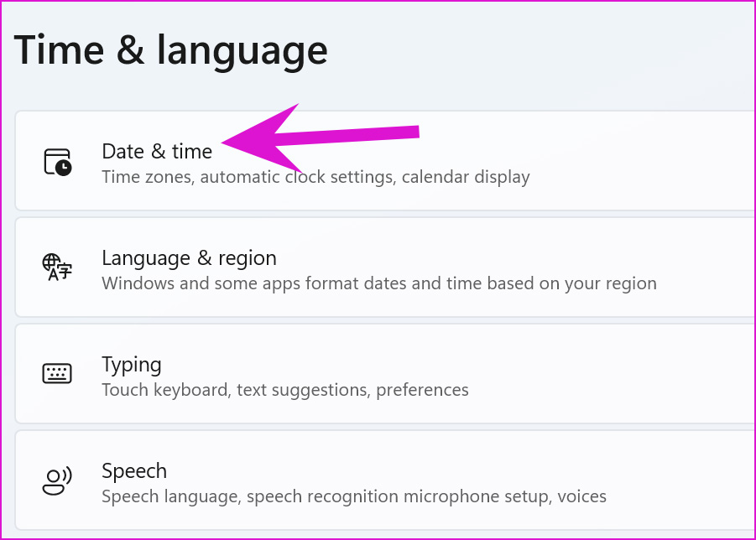Click the "Language & region" title label
The width and height of the screenshot is (756, 540).
coord(189,258)
